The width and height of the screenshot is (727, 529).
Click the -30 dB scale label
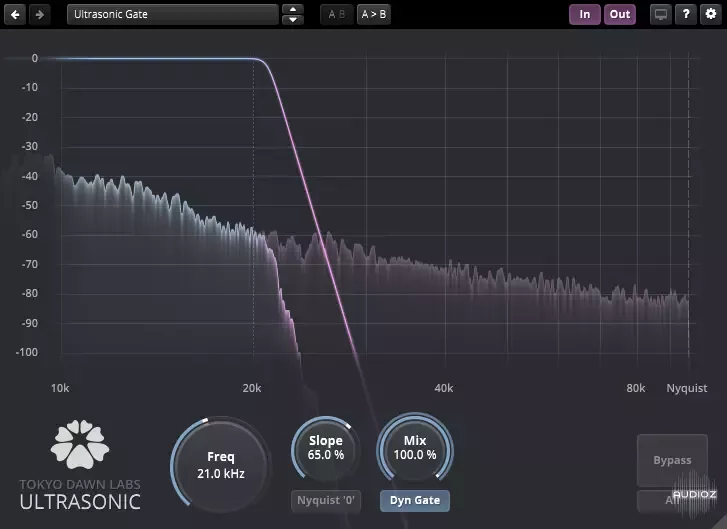(x=29, y=147)
